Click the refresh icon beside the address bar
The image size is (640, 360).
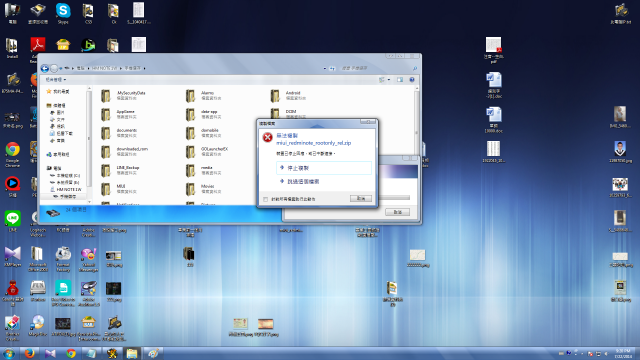tap(332, 68)
